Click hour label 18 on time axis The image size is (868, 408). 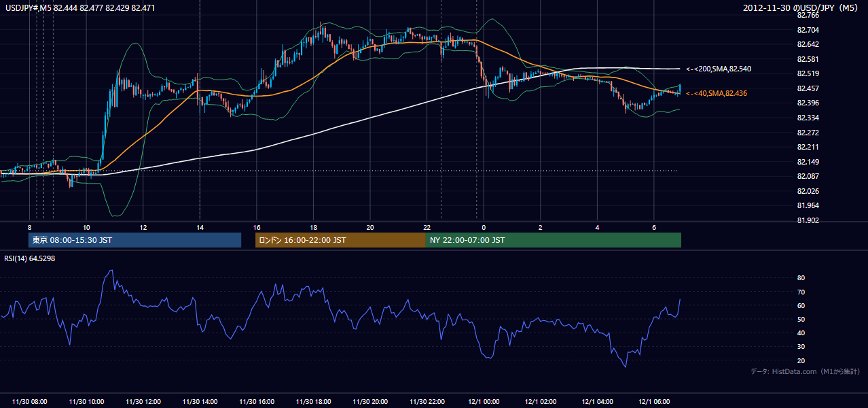pyautogui.click(x=313, y=227)
